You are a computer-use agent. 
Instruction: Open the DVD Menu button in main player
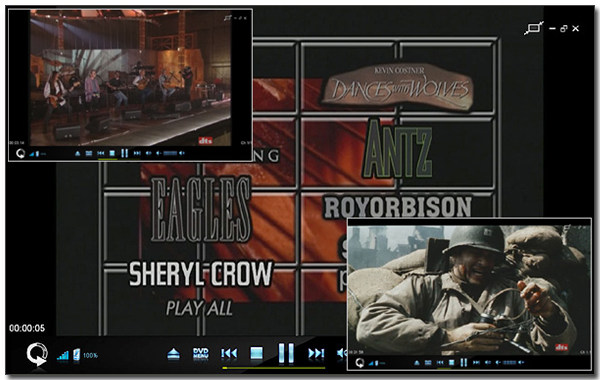201,353
